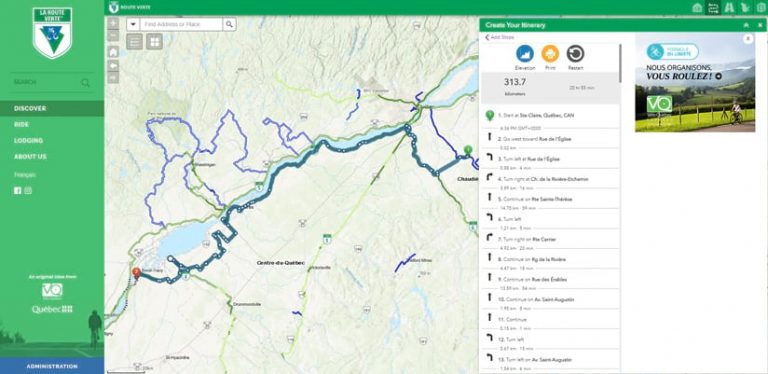Collapse the Create Your Itinerary panel
Viewport: 768px width, 374px height.
click(x=746, y=25)
